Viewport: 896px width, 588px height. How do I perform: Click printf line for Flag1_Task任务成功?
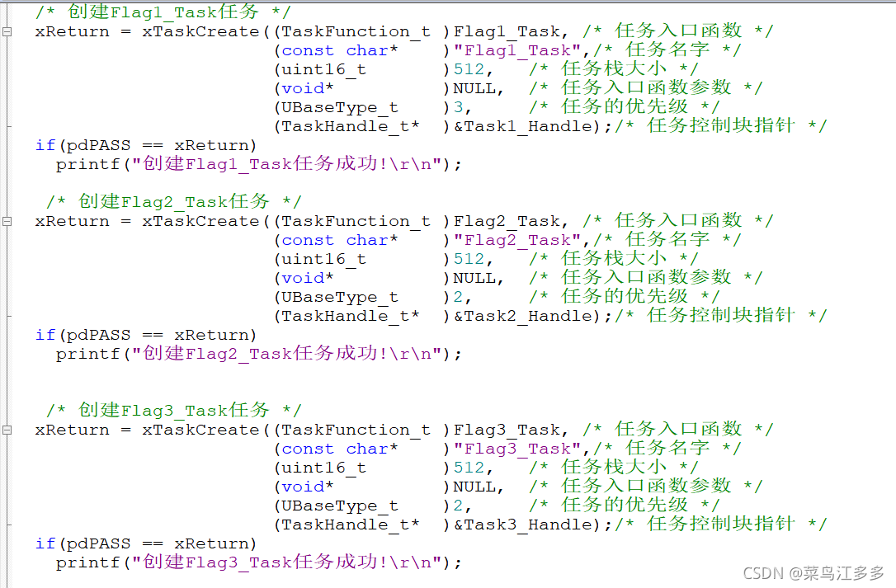(258, 165)
